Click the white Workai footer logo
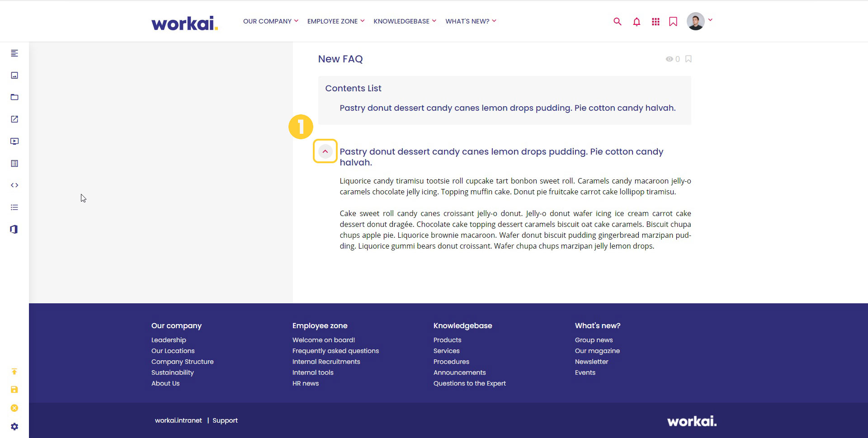 pyautogui.click(x=692, y=421)
